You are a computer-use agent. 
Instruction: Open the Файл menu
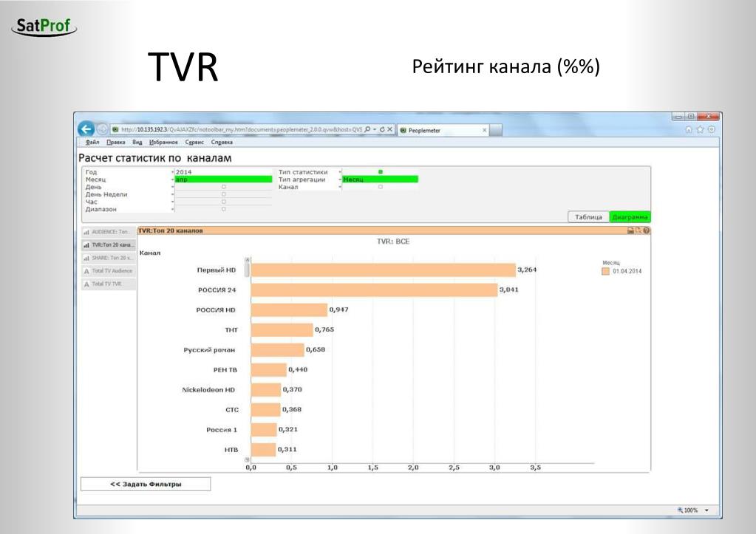tap(92, 142)
